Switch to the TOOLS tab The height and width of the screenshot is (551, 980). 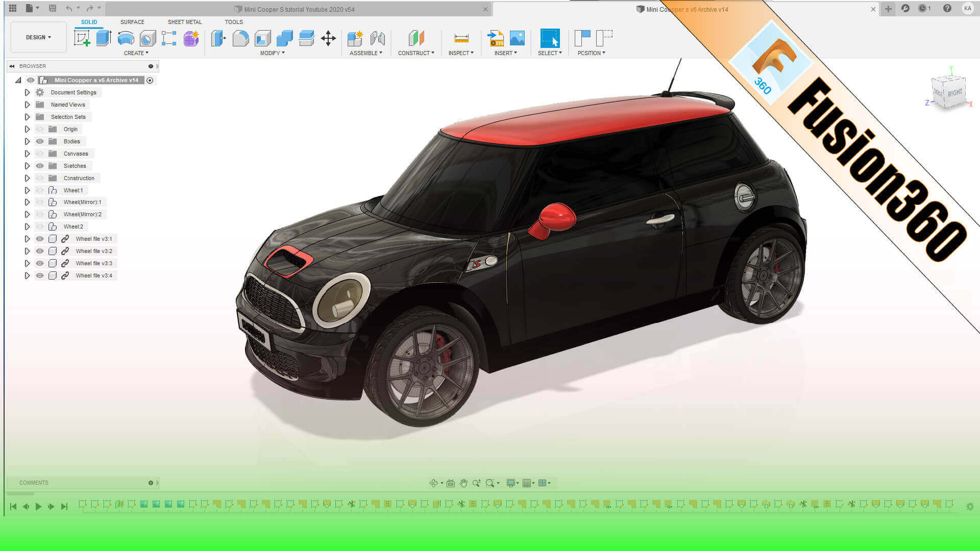pos(234,22)
